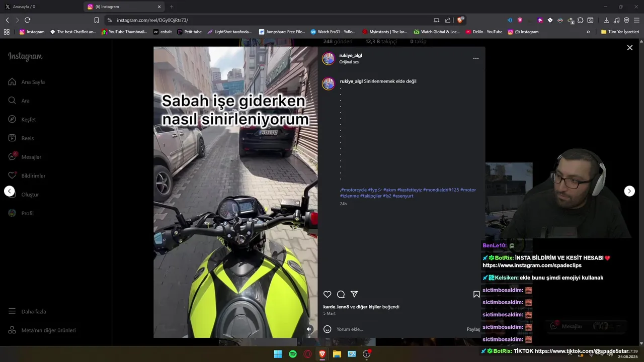Image resolution: width=644 pixels, height=362 pixels.
Task: Open rukiye_algl profile from post header
Action: [x=350, y=55]
